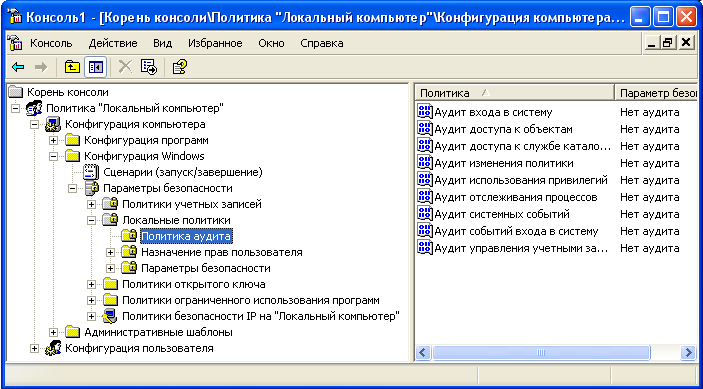Click icon of Аудит управления учетными записями
The image size is (703, 389).
click(424, 247)
